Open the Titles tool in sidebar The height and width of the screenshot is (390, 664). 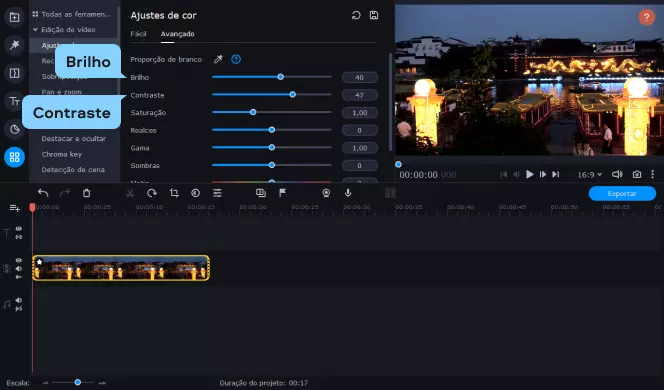14,101
